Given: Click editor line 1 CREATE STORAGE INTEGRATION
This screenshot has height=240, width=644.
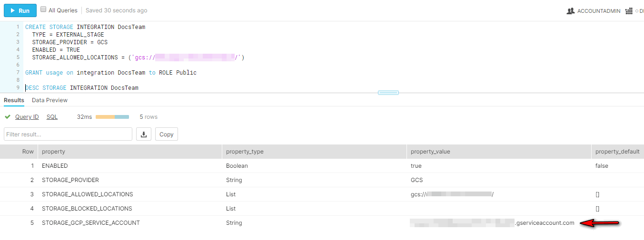Looking at the screenshot, I should pyautogui.click(x=85, y=27).
